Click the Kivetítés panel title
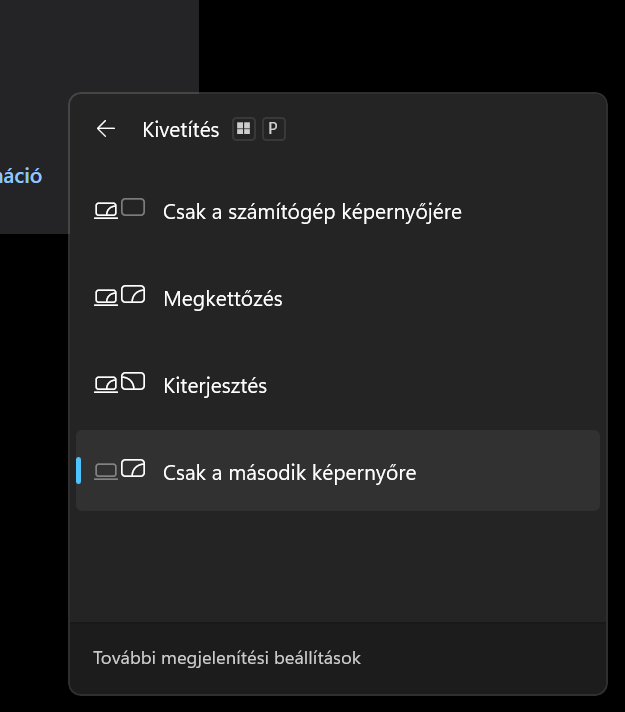The width and height of the screenshot is (625, 712). pyautogui.click(x=181, y=130)
